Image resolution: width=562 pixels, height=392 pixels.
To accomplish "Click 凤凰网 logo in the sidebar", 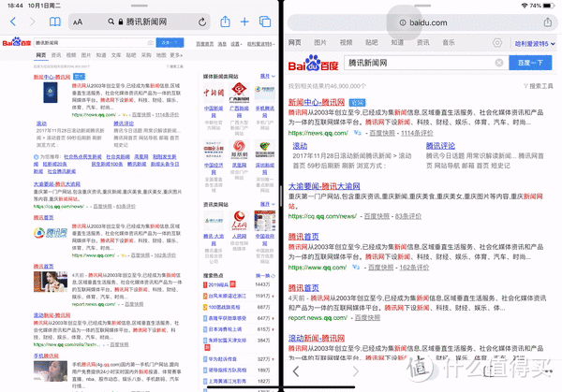I will (239, 150).
